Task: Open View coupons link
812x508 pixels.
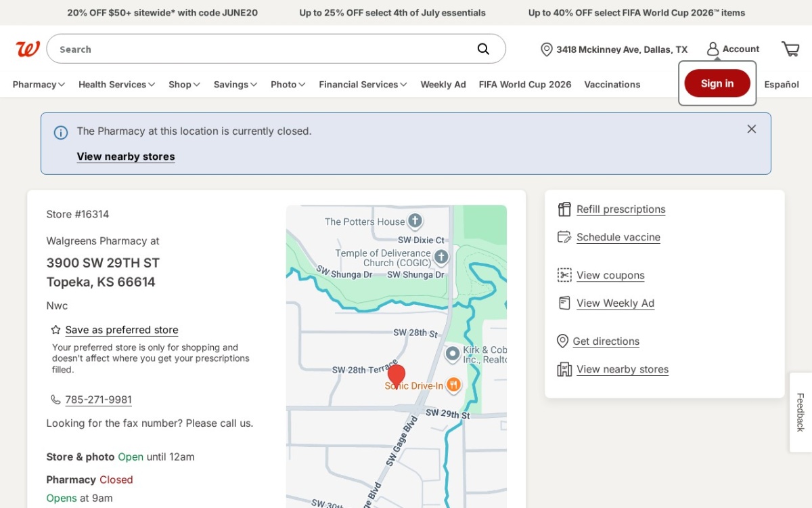Action: coord(610,275)
